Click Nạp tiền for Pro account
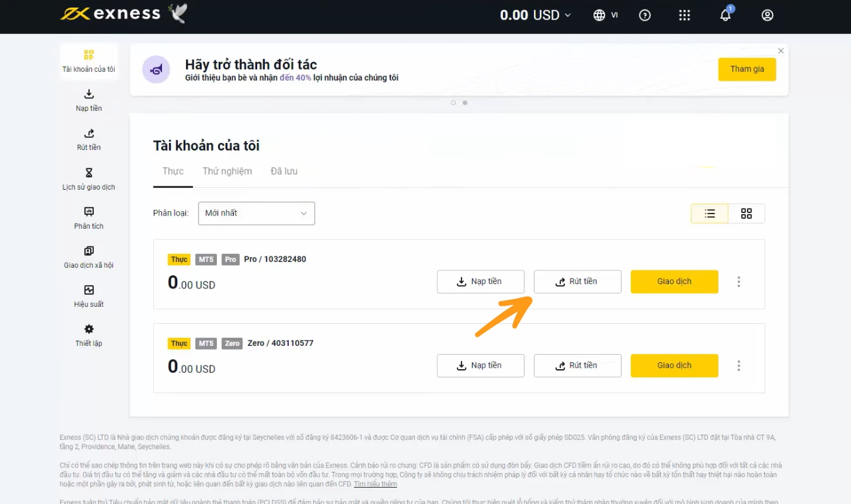Image resolution: width=851 pixels, height=504 pixels. pyautogui.click(x=480, y=282)
